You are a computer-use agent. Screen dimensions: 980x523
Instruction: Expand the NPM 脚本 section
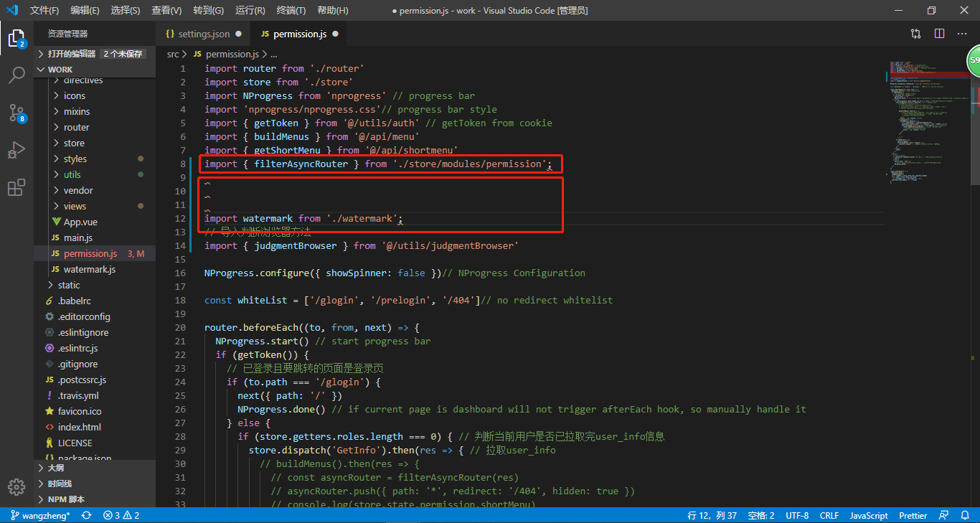(66, 499)
